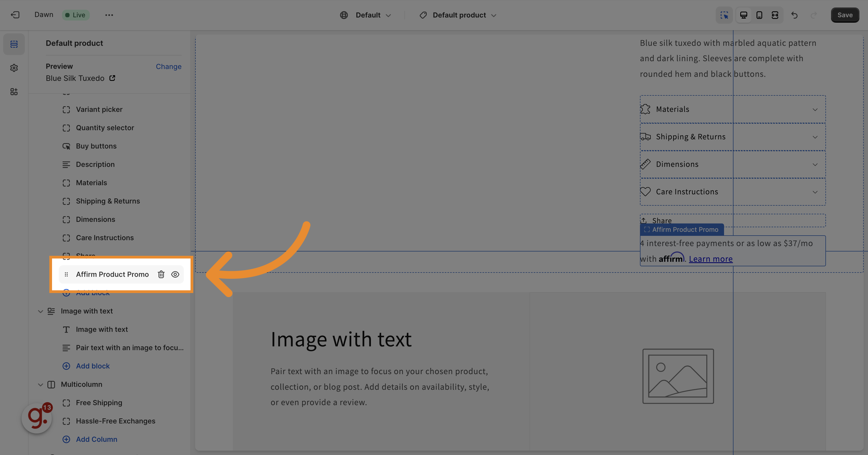The width and height of the screenshot is (868, 455).
Task: Click the Affirm Product Promo preview label
Action: coord(682,230)
